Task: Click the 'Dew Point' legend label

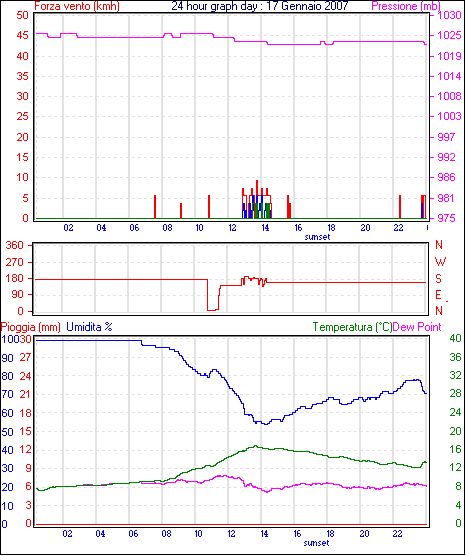Action: tap(417, 327)
